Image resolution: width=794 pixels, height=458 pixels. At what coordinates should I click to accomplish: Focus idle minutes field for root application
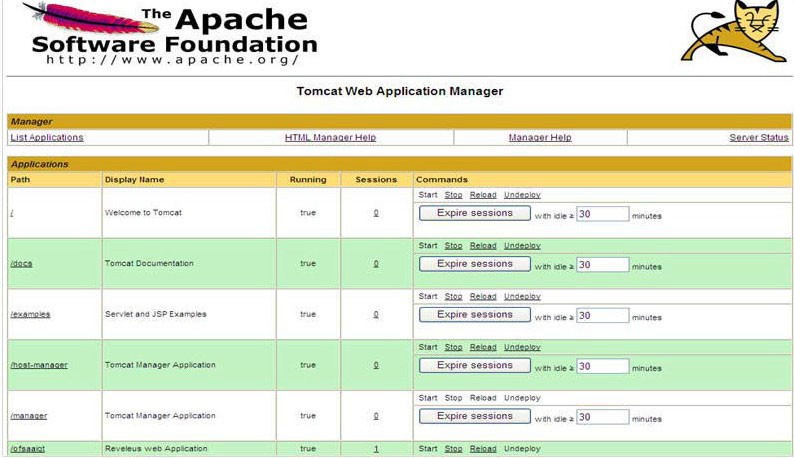coord(603,214)
